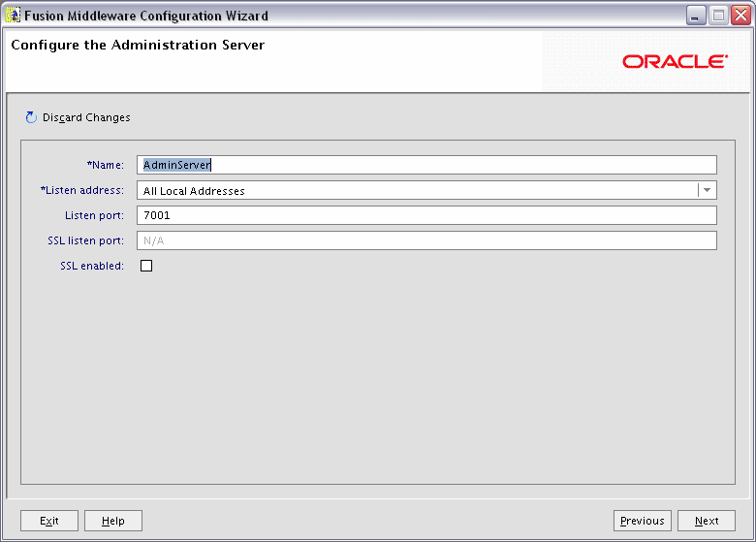Minimize the Configuration Wizard window

tap(696, 16)
